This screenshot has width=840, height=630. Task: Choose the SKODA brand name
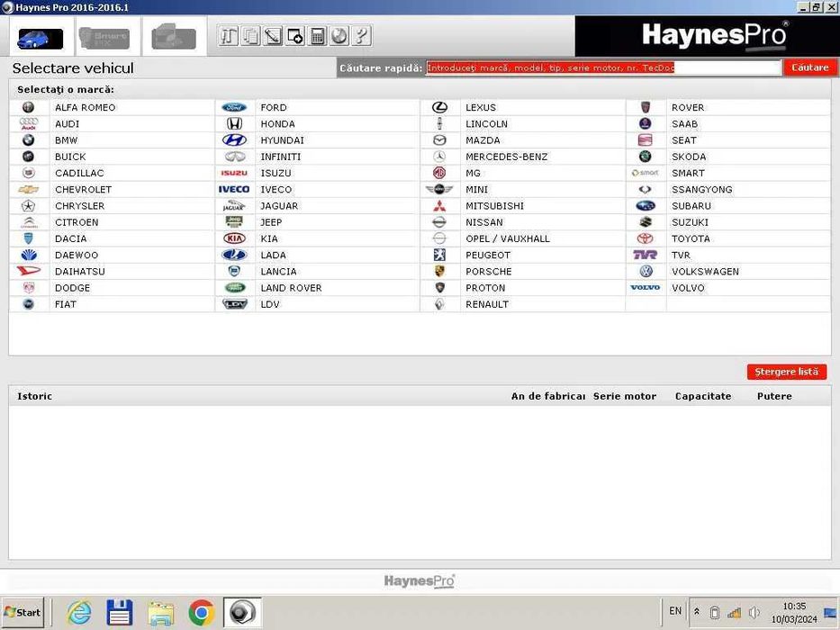pos(689,157)
